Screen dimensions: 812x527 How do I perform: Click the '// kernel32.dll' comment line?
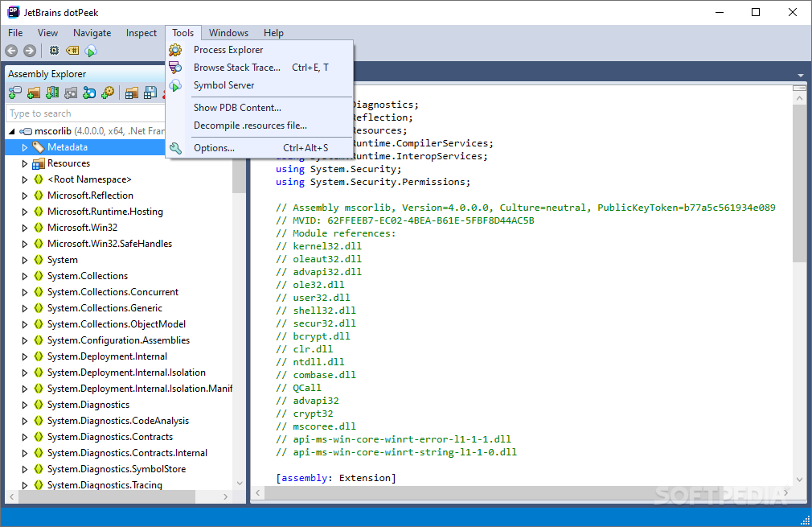click(x=318, y=247)
